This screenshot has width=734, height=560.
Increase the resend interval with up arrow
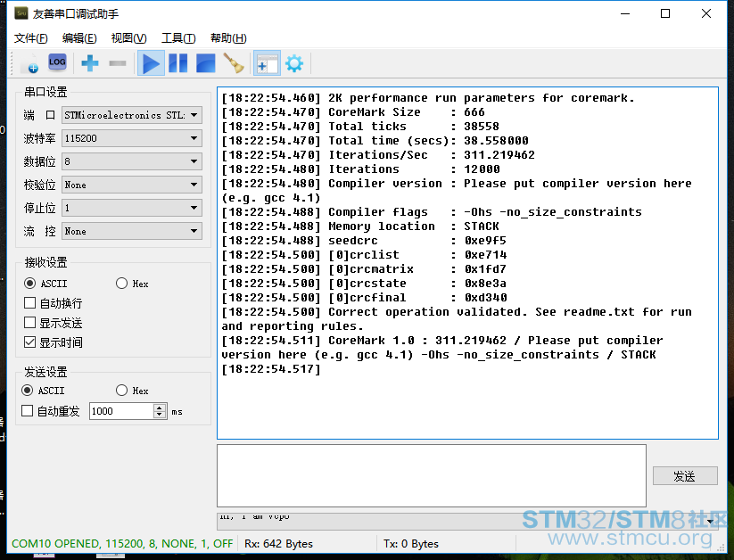click(x=161, y=408)
